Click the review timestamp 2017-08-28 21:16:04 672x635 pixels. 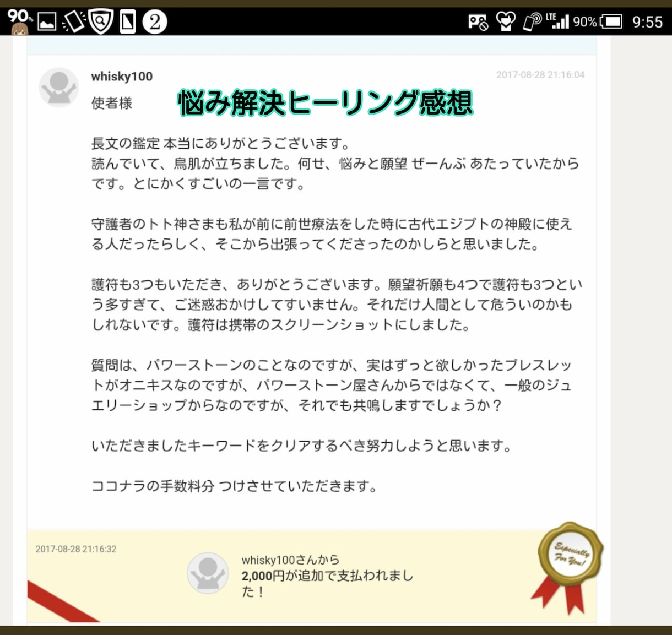pos(540,75)
